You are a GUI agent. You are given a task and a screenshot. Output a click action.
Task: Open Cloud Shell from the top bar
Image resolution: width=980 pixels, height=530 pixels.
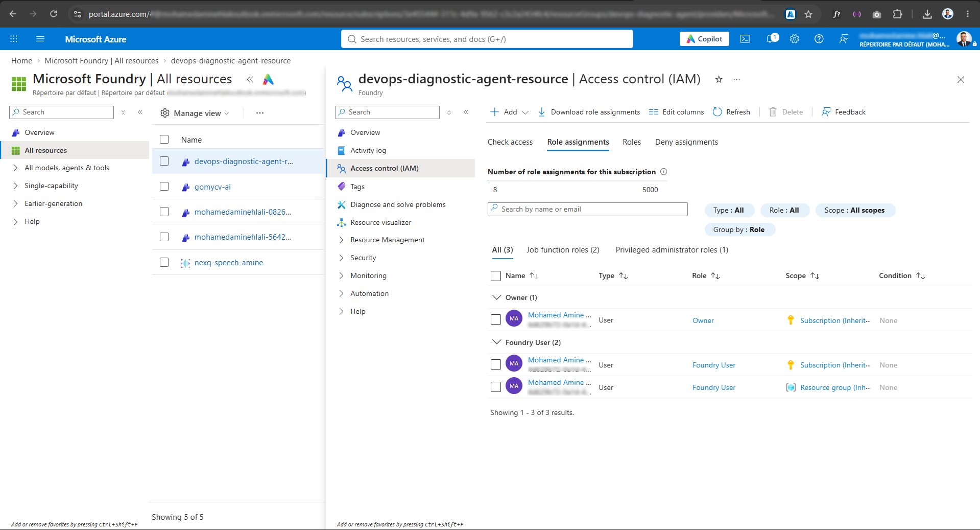coord(745,39)
